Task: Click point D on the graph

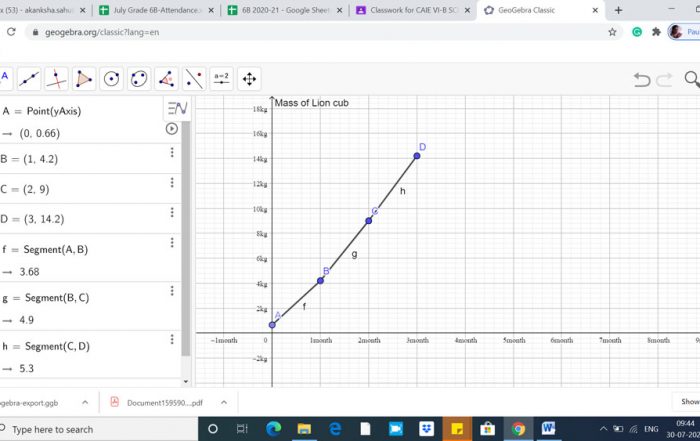Action: (417, 156)
